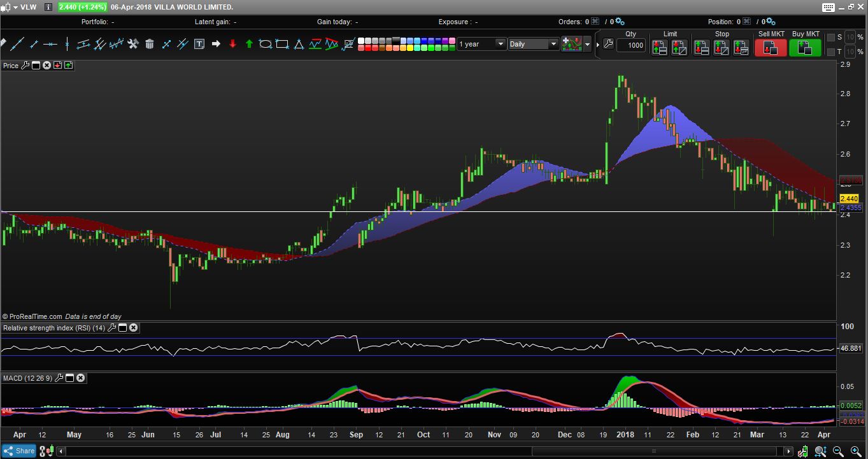Click the scrollbar right arrow
Image resolution: width=868 pixels, height=459 pixels.
(788, 451)
